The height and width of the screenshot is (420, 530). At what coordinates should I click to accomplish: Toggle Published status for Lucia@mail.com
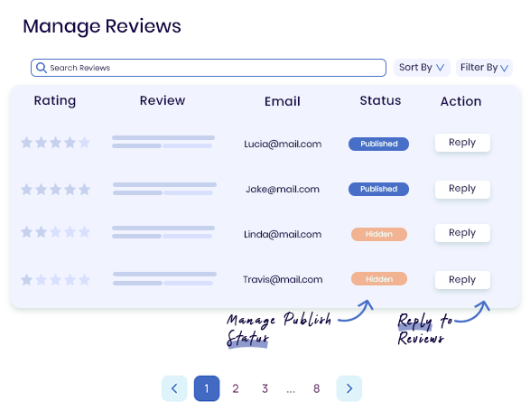click(378, 144)
